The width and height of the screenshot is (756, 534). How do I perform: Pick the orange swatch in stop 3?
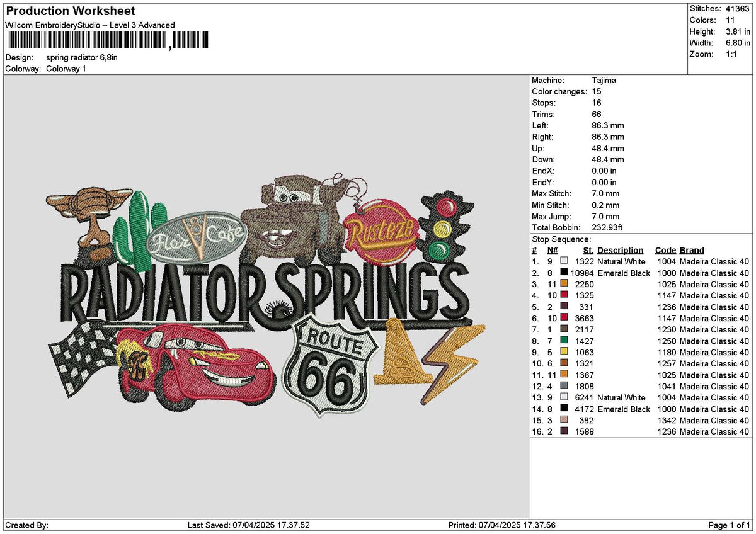point(564,284)
